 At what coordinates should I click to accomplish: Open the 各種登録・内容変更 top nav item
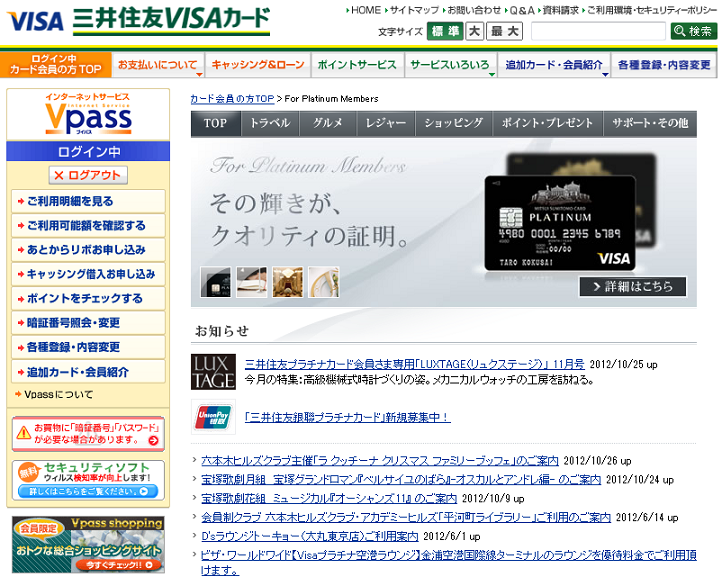(664, 65)
